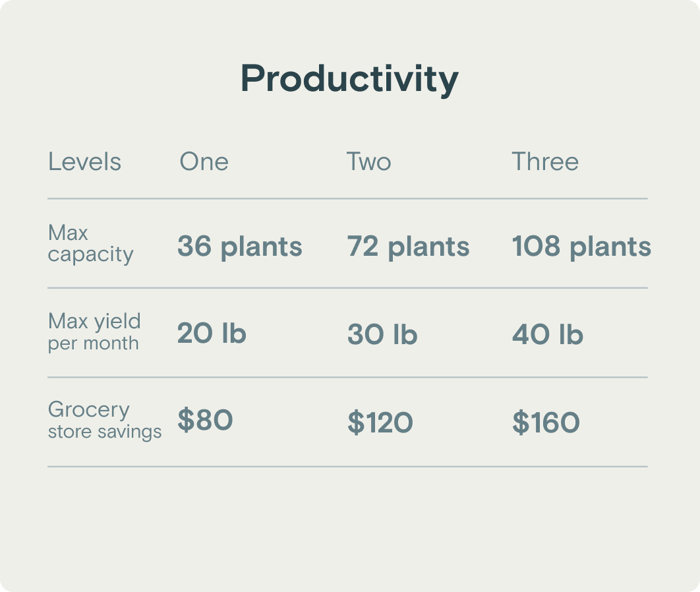Click the One level header
Screen dimensions: 700x592
point(204,162)
